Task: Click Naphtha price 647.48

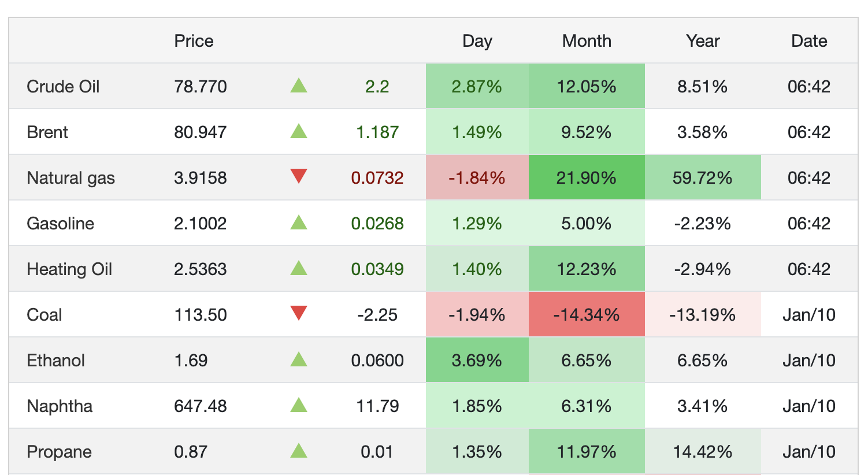Action: point(201,406)
